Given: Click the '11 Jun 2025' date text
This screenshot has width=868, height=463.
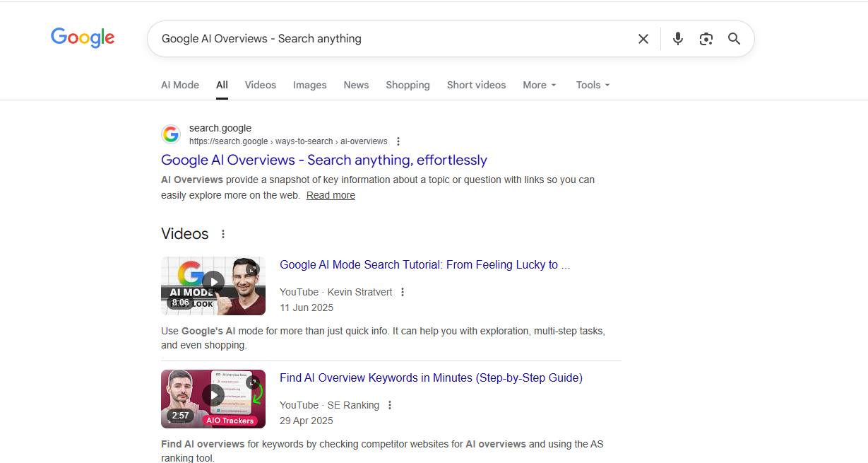Looking at the screenshot, I should (307, 307).
